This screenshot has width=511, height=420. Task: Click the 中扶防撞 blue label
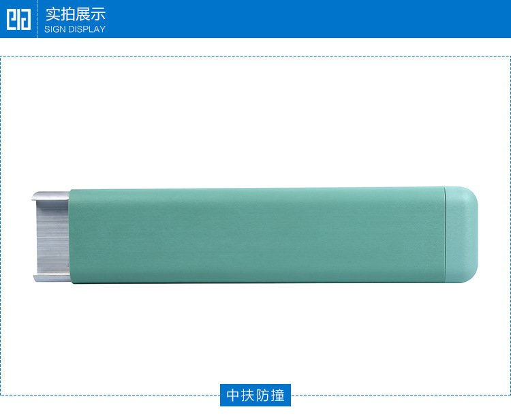pos(255,395)
